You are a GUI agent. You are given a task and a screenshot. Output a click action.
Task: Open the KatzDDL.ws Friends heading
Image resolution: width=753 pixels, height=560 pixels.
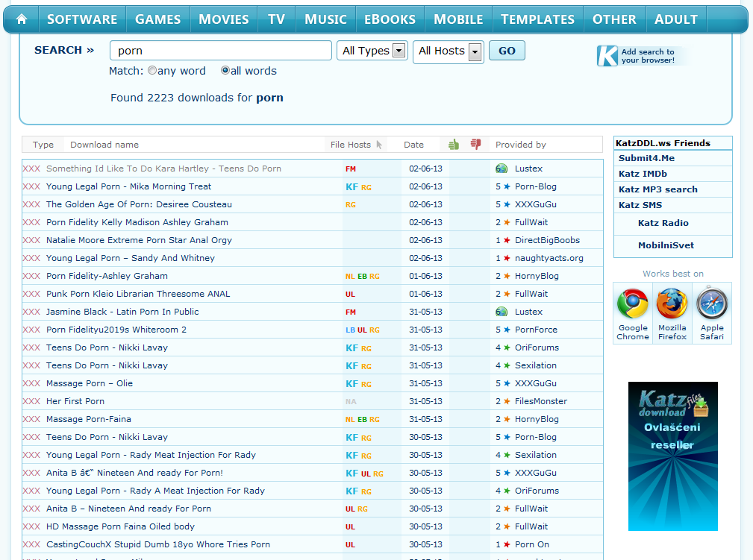point(663,143)
